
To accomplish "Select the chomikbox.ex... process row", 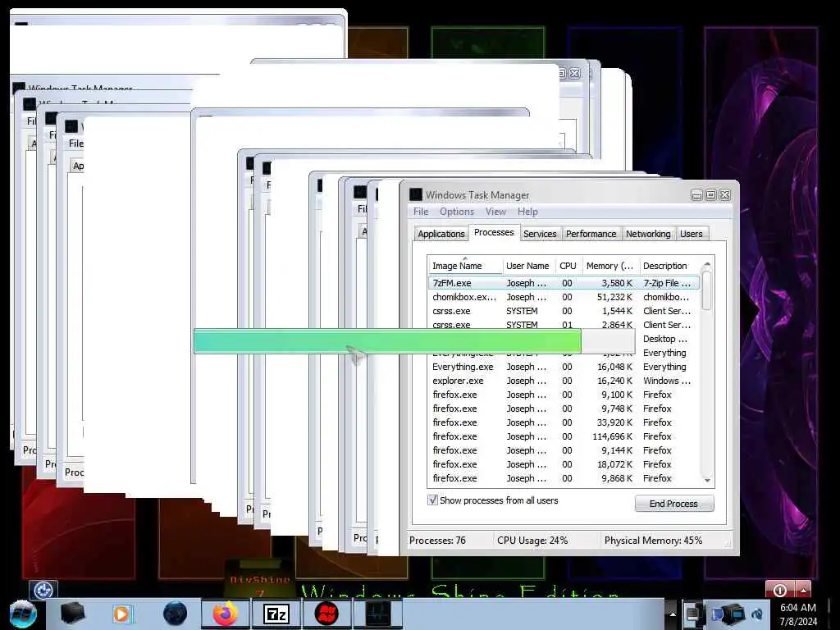I will (x=564, y=297).
